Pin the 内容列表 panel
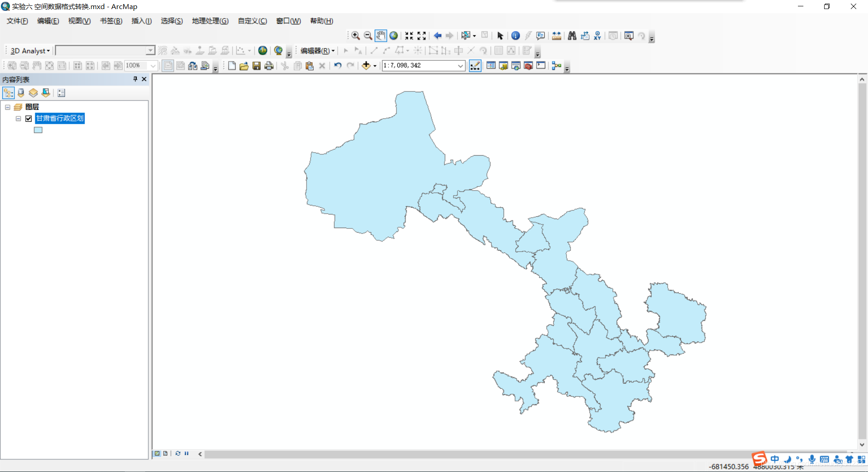This screenshot has width=868, height=472. 135,79
